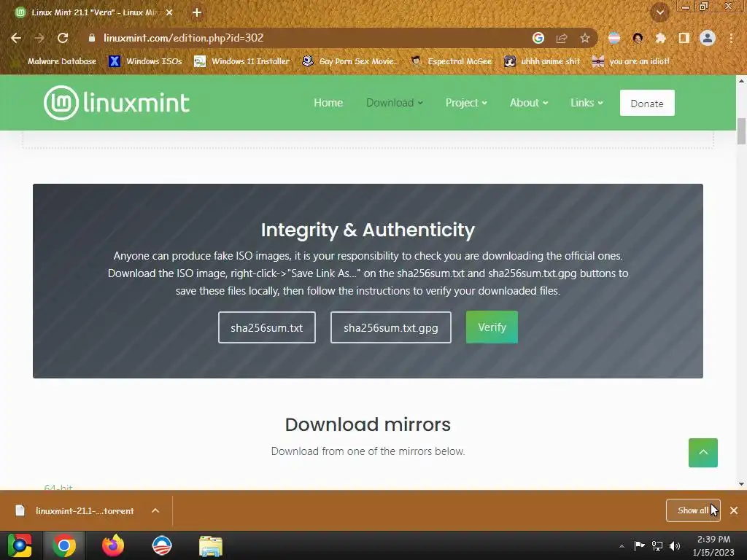Click the page vertical scrollbar thumb

point(741,131)
